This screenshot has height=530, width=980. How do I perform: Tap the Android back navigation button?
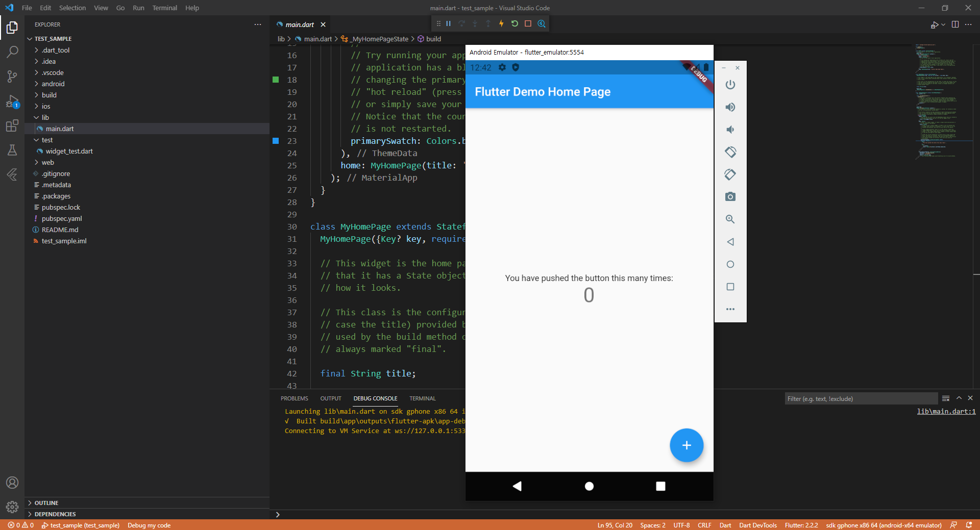(517, 486)
